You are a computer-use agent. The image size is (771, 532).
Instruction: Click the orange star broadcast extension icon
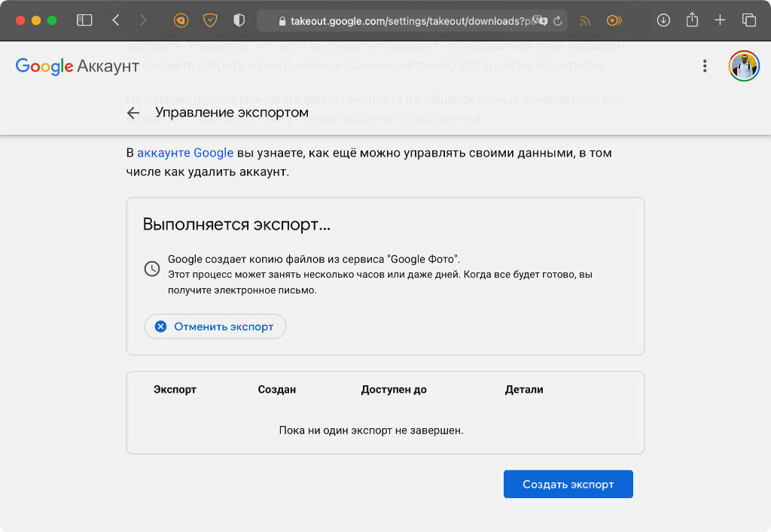point(614,20)
